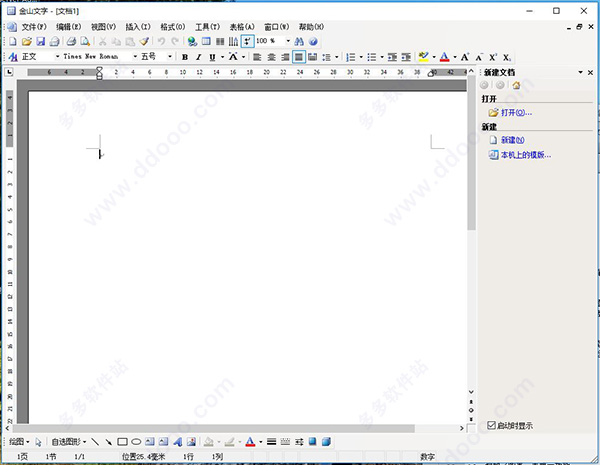Screen dimensions: 600x465
Task: Toggle right text alignment
Action: point(285,57)
